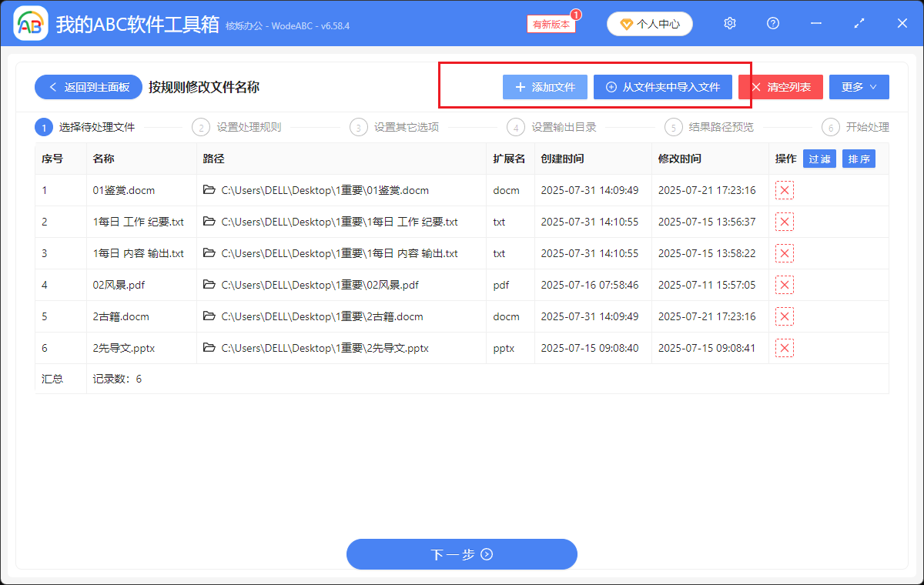This screenshot has width=924, height=585.
Task: Expand the 更多 dropdown
Action: tap(859, 87)
